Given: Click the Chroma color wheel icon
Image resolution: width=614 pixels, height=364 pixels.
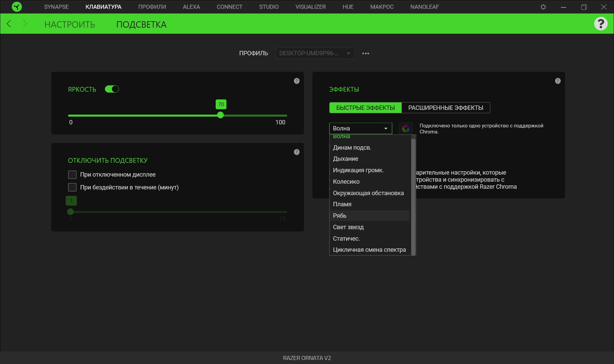Looking at the screenshot, I should [406, 128].
